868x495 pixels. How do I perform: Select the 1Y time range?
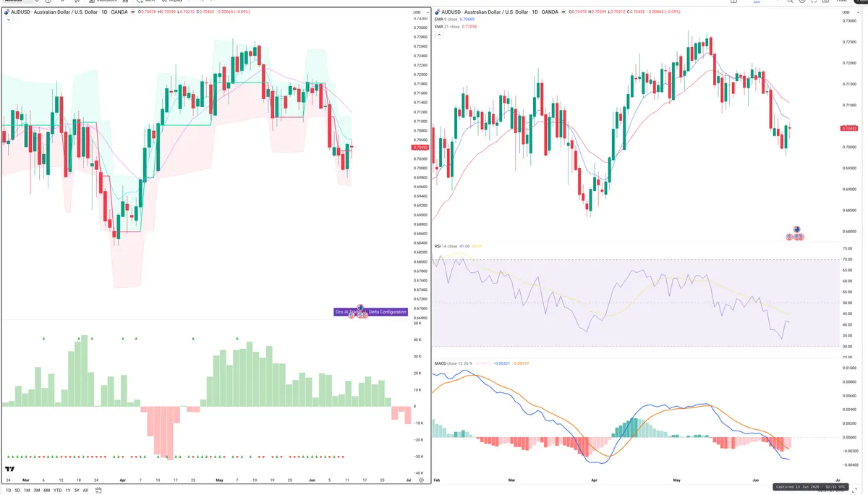(68, 490)
